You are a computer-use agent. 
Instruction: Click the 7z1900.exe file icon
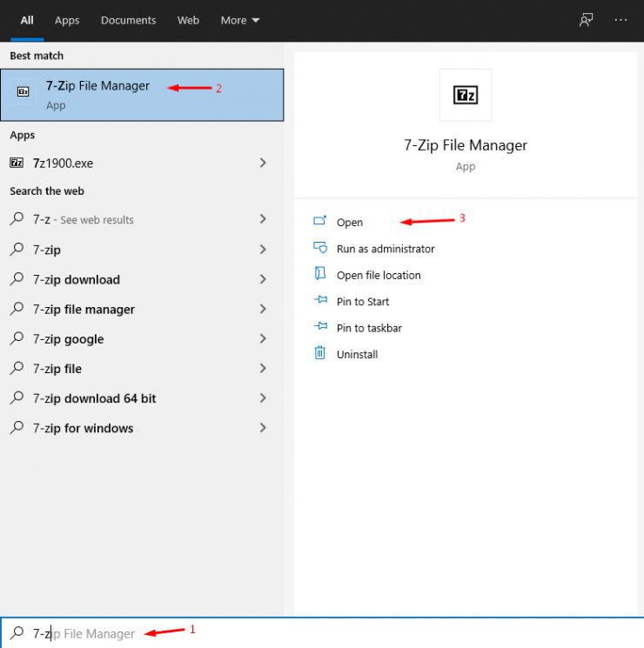click(17, 163)
